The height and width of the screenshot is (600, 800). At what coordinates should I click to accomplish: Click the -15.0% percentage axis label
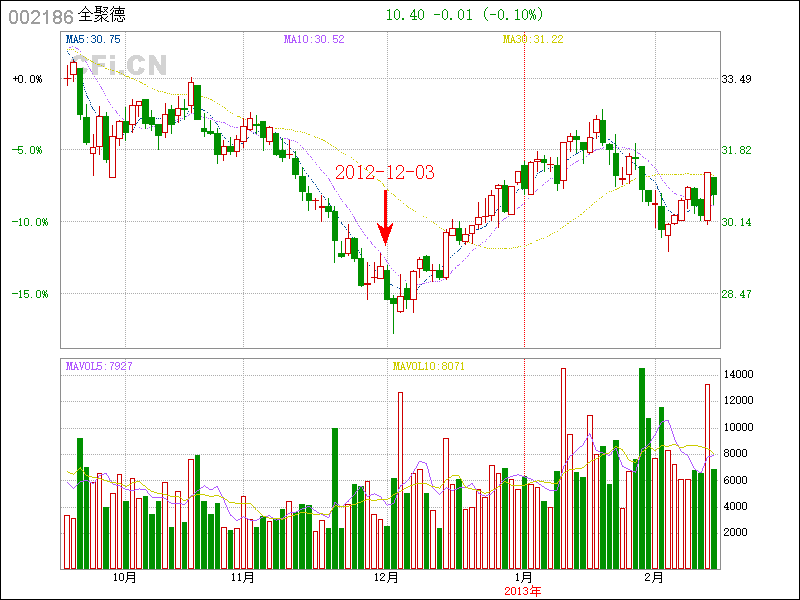[30, 294]
